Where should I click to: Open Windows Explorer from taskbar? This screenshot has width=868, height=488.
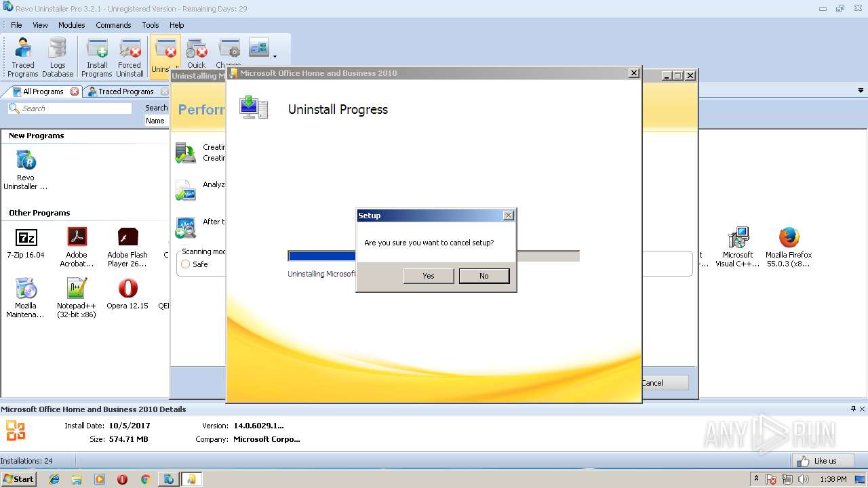point(77,479)
